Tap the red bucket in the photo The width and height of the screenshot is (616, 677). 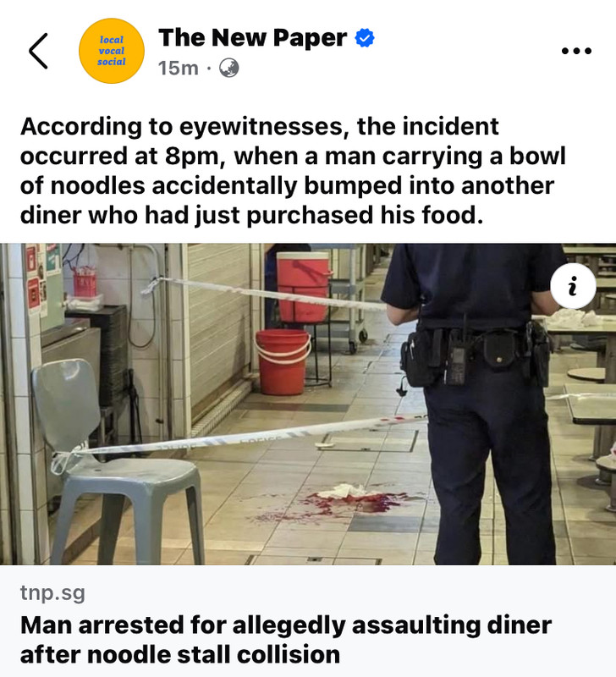click(x=283, y=362)
